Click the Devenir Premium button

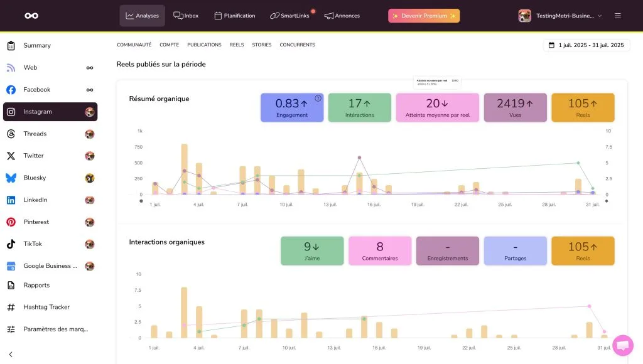[x=424, y=16]
